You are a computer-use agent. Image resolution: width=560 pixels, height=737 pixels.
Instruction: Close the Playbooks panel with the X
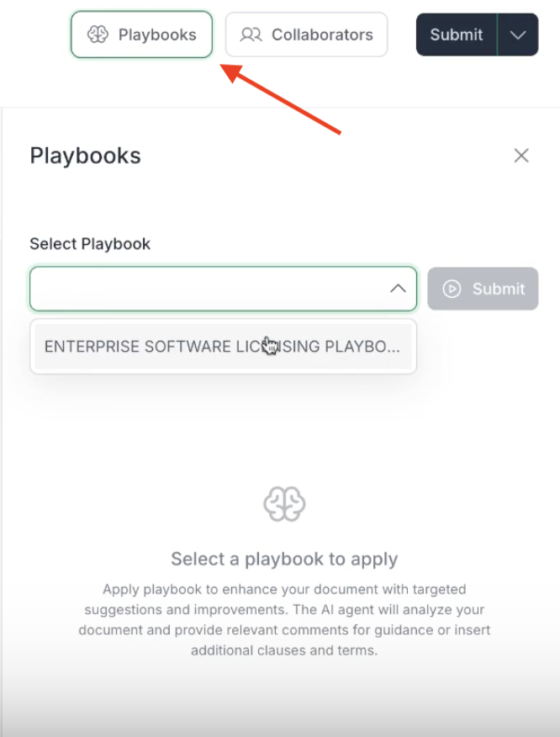pos(521,156)
